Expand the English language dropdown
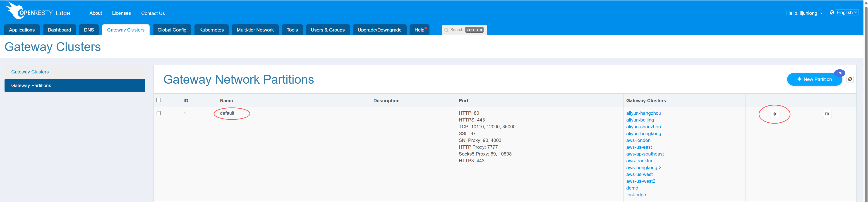The image size is (868, 202). [x=846, y=12]
